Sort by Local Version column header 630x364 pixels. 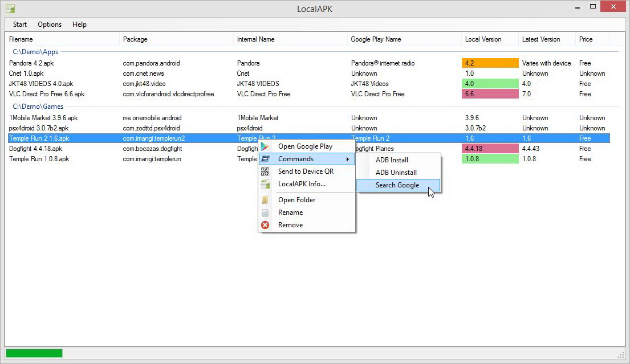483,39
